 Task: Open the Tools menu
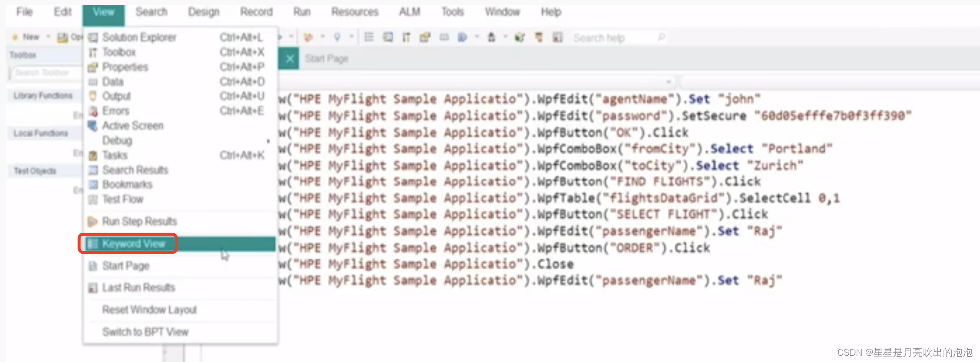point(452,12)
